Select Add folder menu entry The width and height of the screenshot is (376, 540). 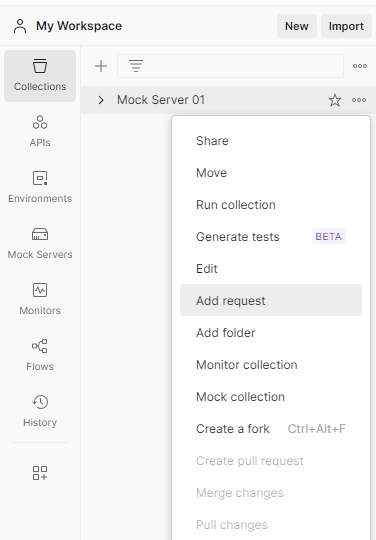point(271,333)
